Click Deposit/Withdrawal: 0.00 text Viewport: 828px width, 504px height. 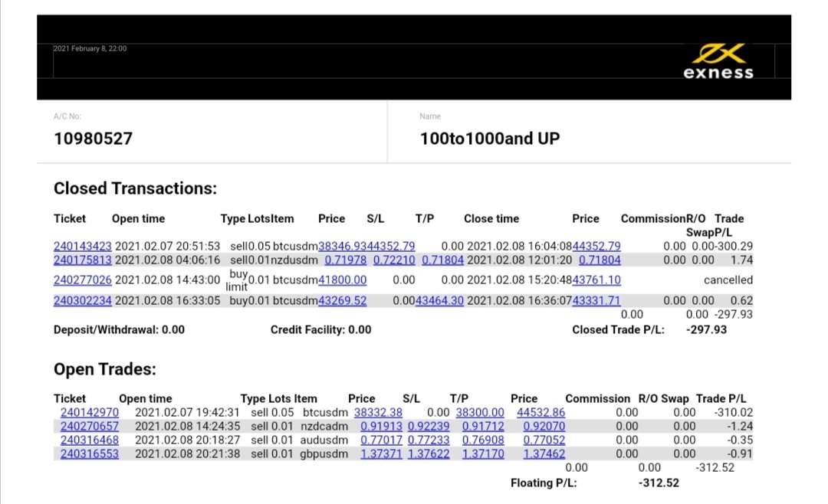click(x=119, y=329)
